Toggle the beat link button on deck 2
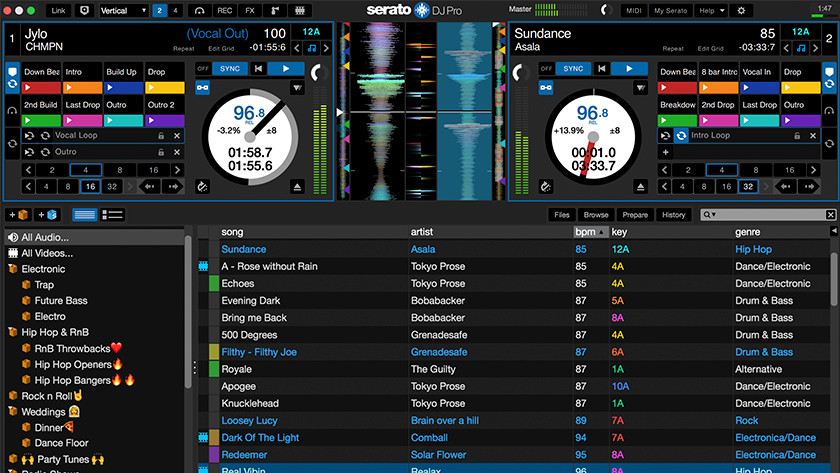Viewport: 840px width, 473px height. click(x=545, y=87)
